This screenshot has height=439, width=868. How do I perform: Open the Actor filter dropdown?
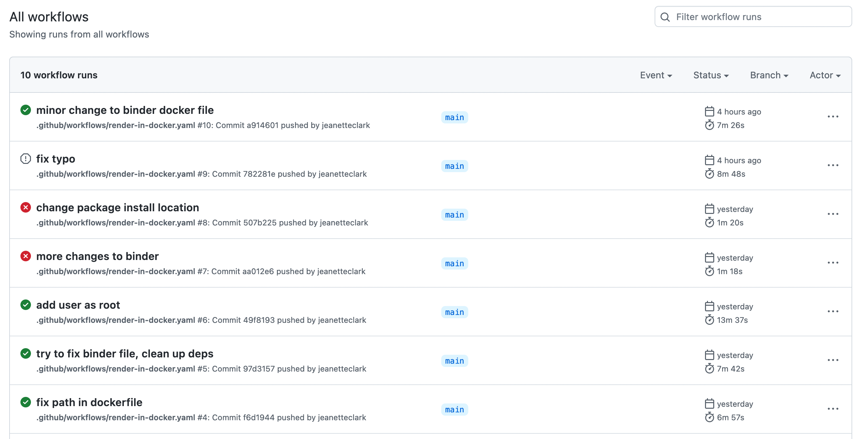pyautogui.click(x=825, y=75)
